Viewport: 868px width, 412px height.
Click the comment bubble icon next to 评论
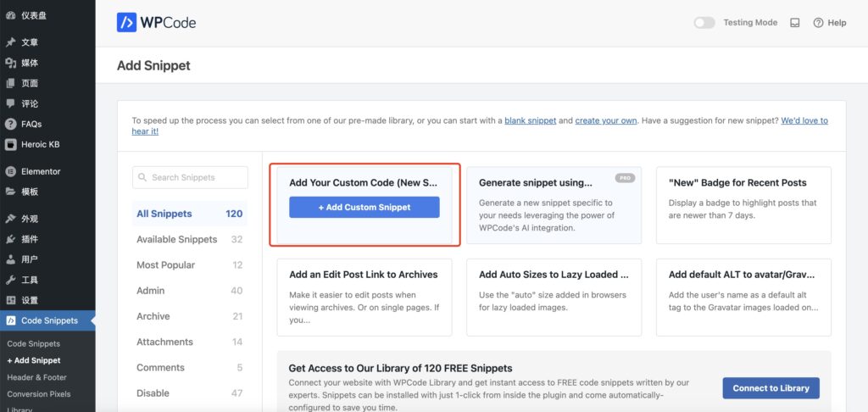coord(10,103)
